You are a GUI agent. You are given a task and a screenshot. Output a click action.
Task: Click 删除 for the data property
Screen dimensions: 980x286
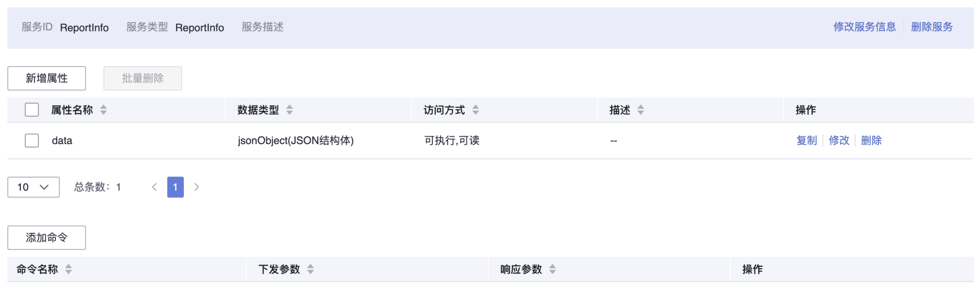pos(871,141)
